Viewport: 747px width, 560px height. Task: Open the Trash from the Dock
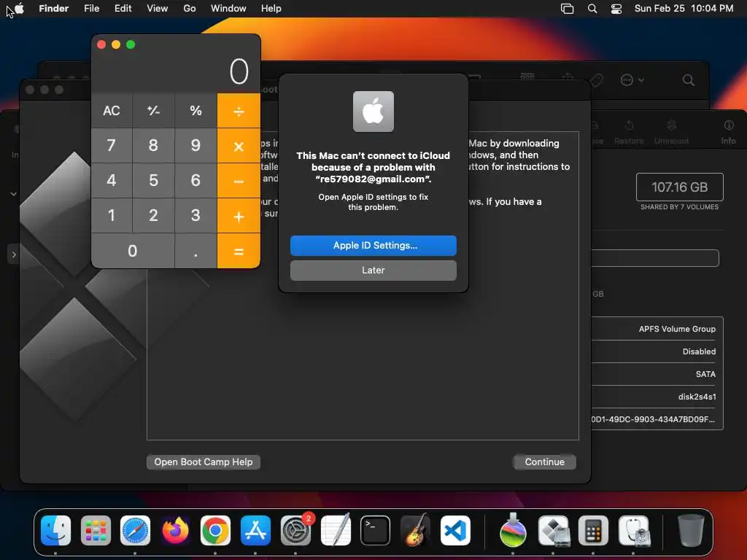click(691, 530)
